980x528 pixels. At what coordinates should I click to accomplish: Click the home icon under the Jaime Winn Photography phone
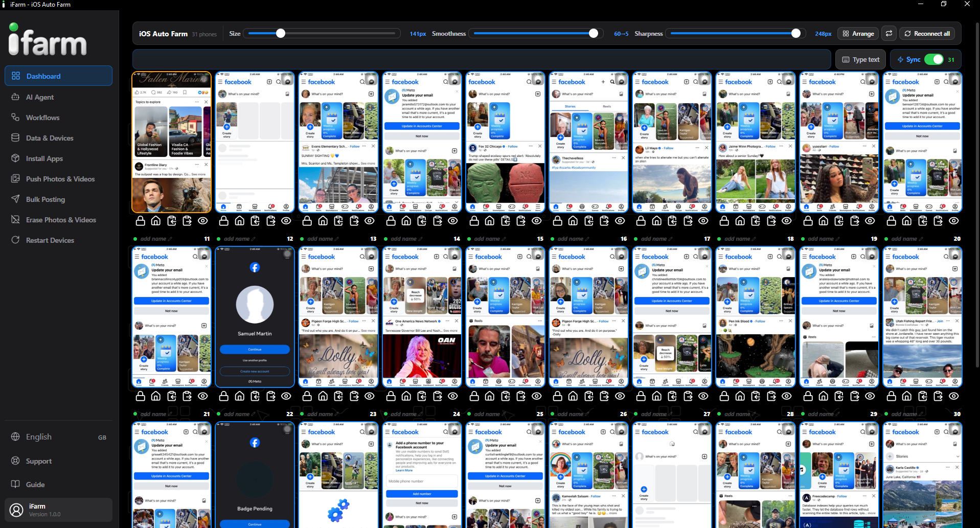(x=740, y=221)
